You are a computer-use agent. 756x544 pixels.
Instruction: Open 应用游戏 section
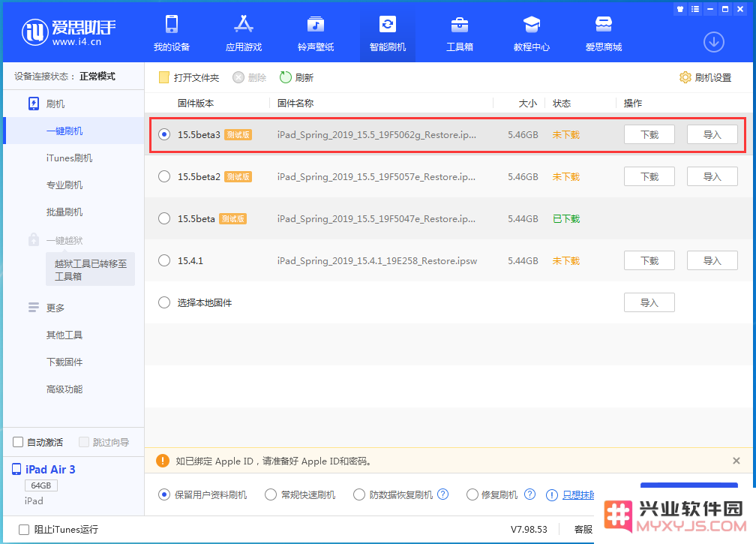coord(244,33)
